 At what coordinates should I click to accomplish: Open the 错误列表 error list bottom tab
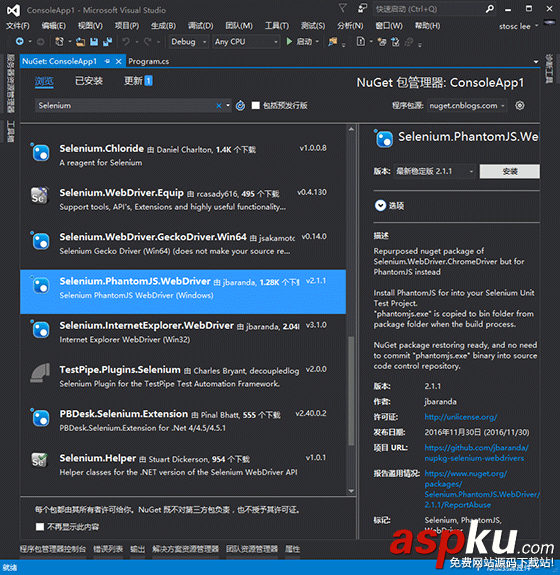click(108, 549)
